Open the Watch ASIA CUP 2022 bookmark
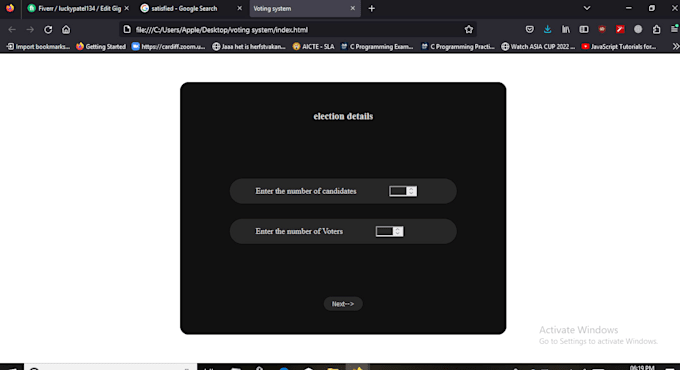The width and height of the screenshot is (680, 370). coord(538,46)
